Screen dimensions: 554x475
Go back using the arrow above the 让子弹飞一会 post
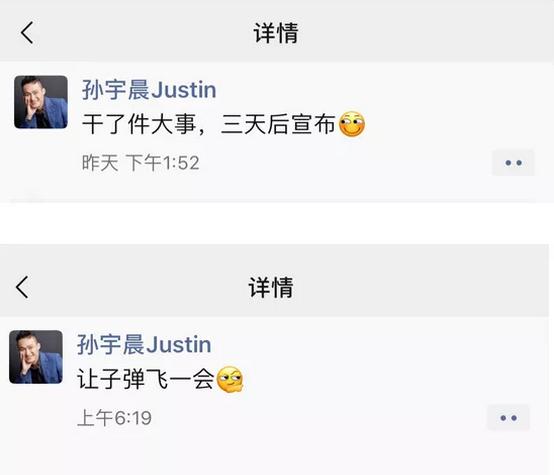click(x=22, y=287)
